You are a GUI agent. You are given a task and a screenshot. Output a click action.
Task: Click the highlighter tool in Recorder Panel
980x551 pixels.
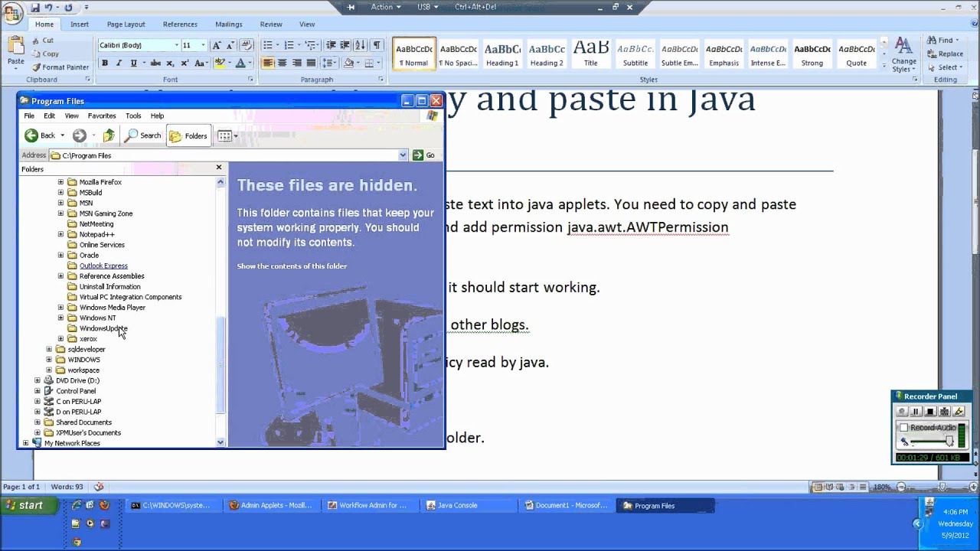(x=959, y=412)
